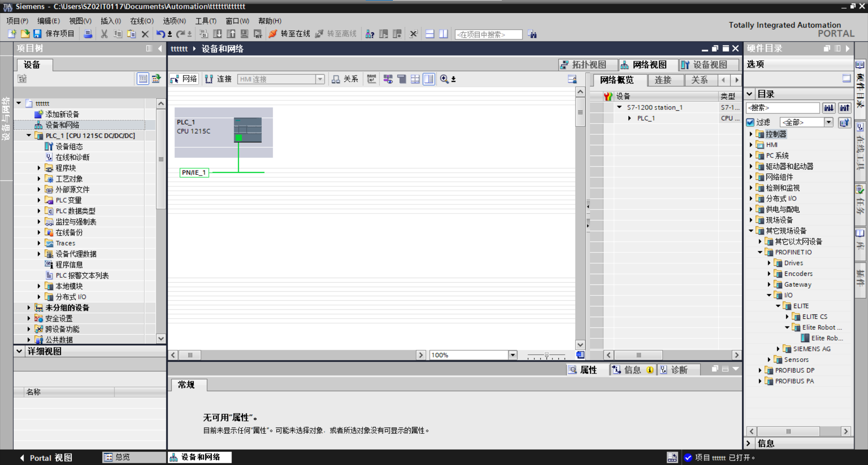Image resolution: width=868 pixels, height=465 pixels.
Task: Click the Go online (转至在线) icon
Action: [273, 34]
